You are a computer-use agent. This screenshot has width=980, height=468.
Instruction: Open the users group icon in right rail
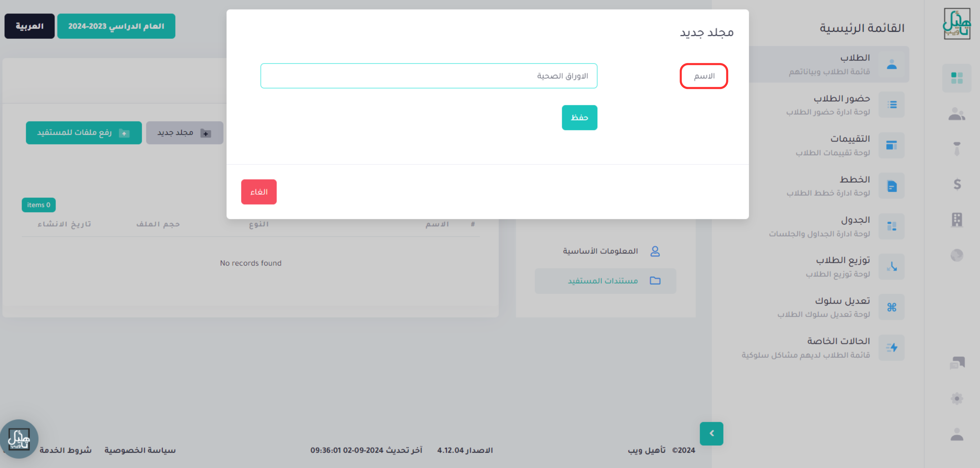pos(956,114)
